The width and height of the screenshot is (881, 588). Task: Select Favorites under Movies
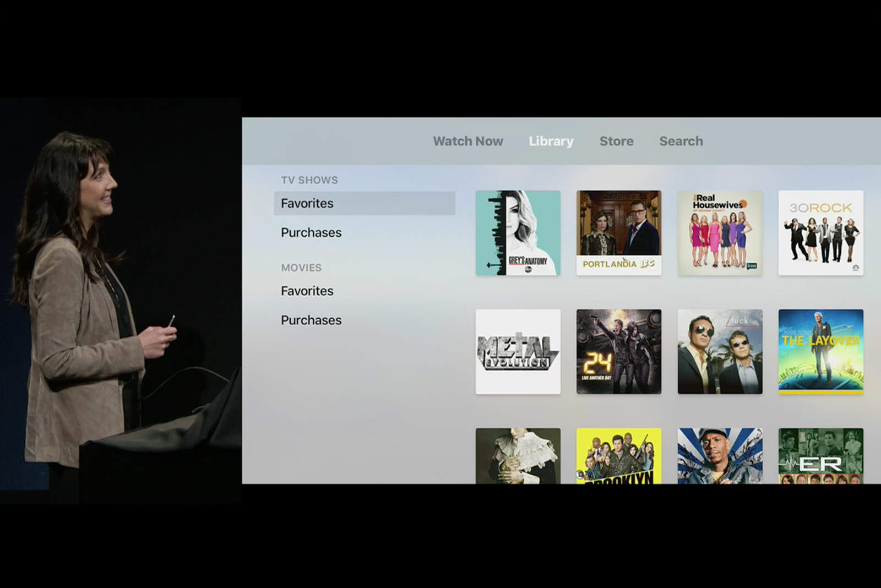click(x=307, y=291)
